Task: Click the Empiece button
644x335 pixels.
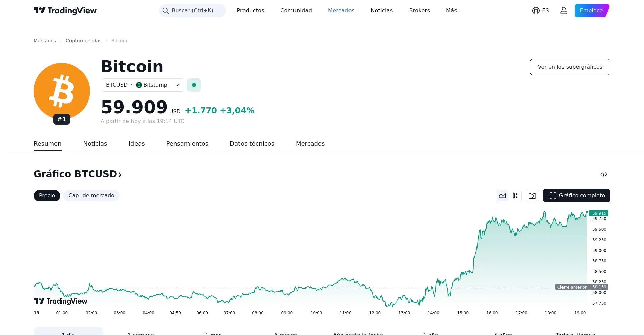Action: pos(592,11)
